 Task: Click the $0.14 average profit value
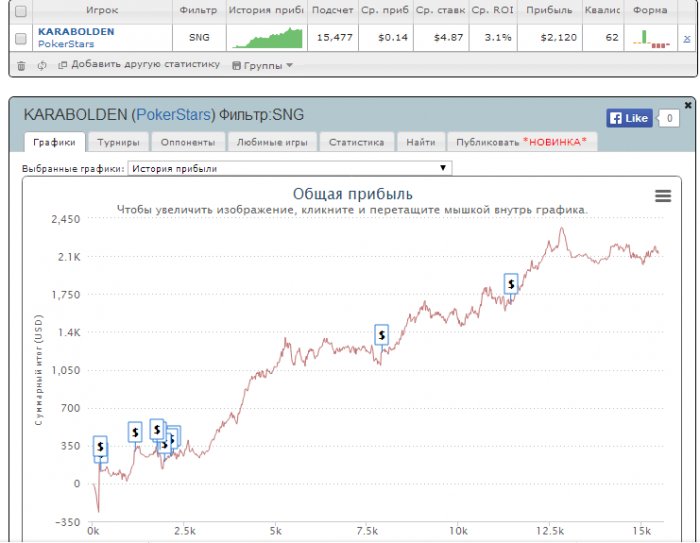click(x=393, y=38)
